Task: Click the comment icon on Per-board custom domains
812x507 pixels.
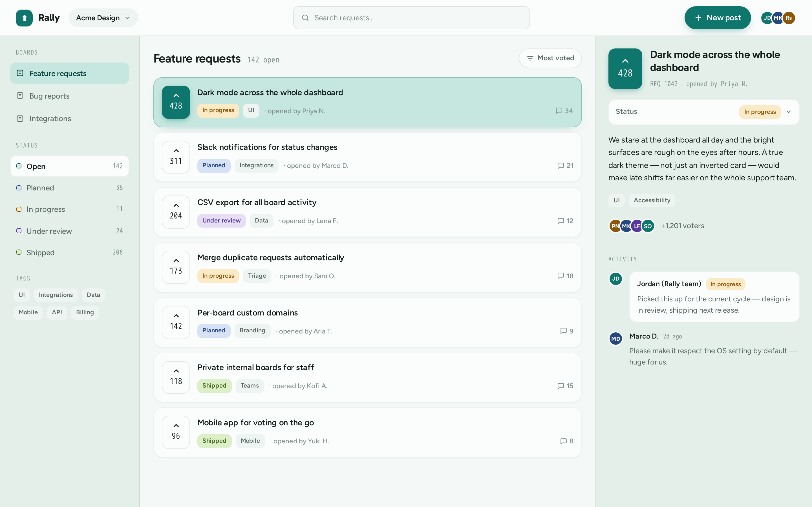Action: click(563, 331)
